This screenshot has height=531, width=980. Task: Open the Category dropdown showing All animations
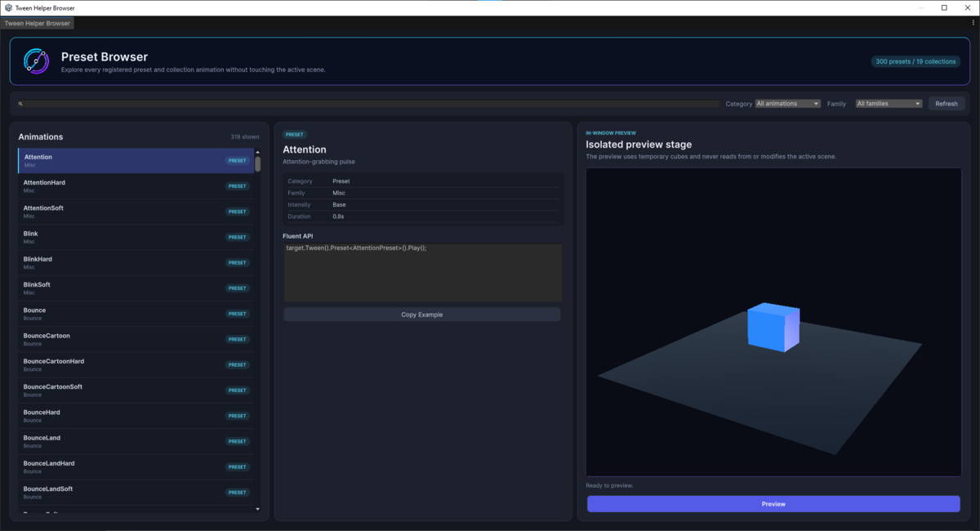[787, 104]
